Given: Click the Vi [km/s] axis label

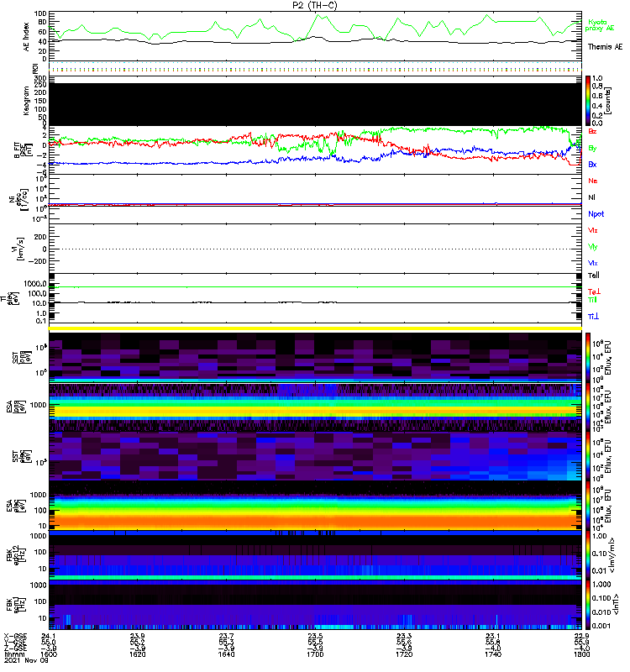Looking at the screenshot, I should click(x=19, y=249).
